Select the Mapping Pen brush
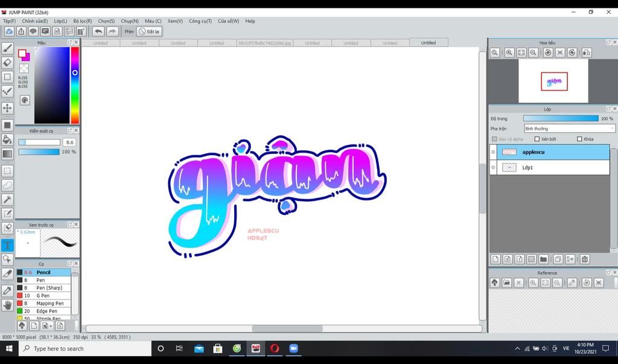Screen dimensions: 618x364 [43, 303]
